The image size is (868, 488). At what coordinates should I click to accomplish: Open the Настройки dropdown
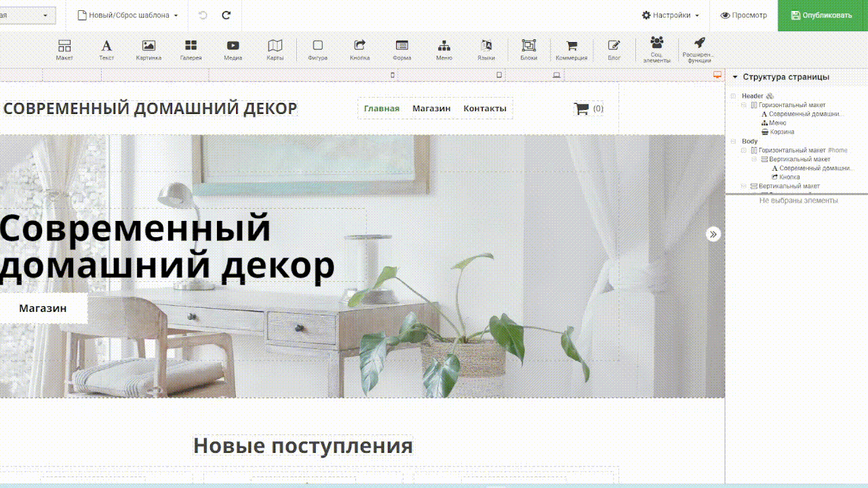(x=670, y=15)
